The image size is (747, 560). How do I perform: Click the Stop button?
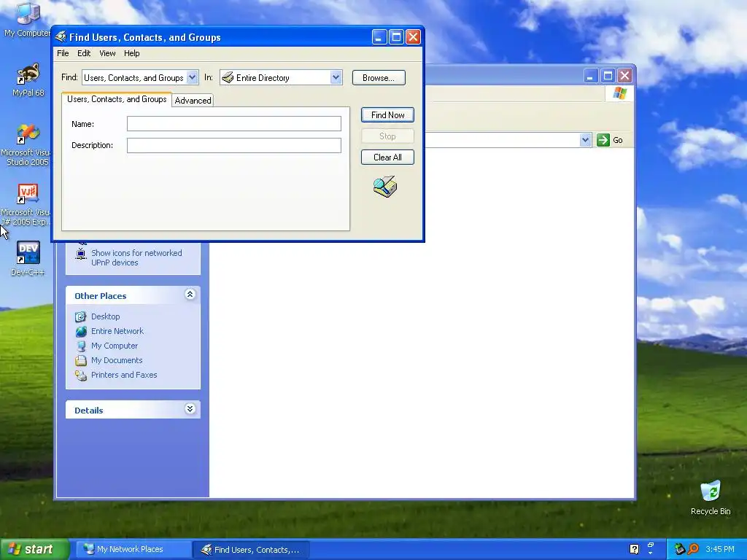pyautogui.click(x=387, y=136)
